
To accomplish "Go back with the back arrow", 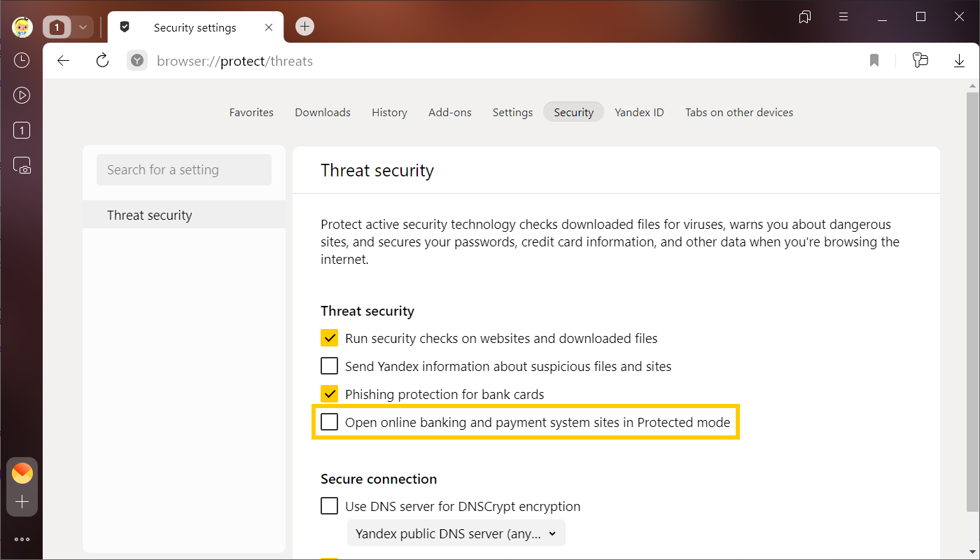I will click(x=64, y=61).
